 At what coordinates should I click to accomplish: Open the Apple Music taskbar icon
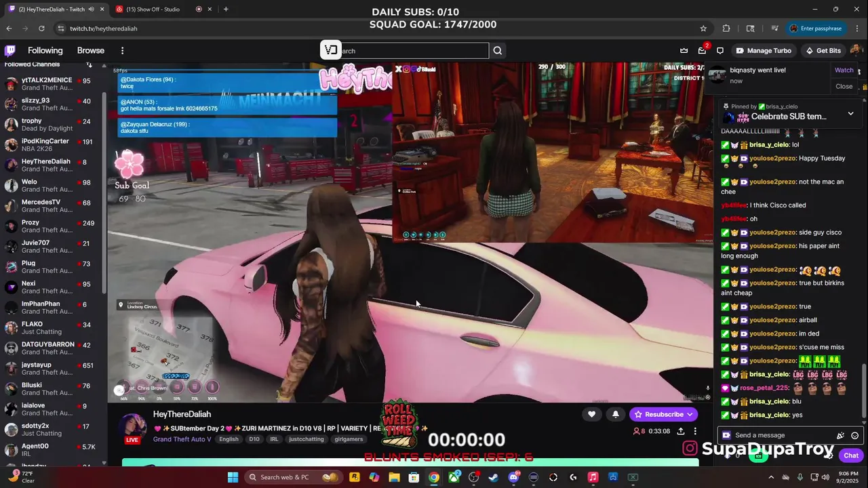[x=593, y=477]
